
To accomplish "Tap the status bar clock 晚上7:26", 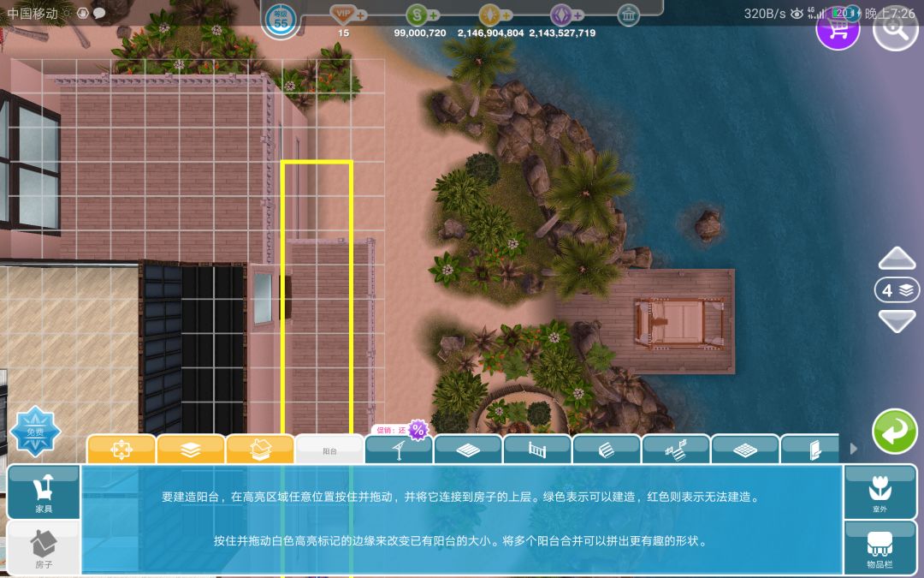I will tap(890, 13).
